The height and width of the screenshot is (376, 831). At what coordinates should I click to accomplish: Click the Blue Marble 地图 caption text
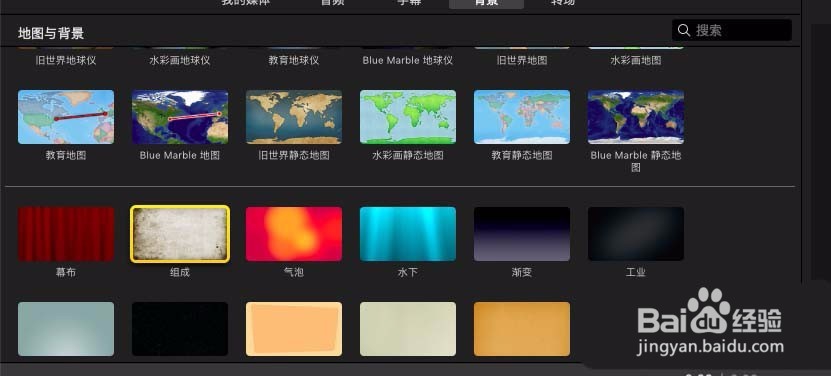(180, 155)
